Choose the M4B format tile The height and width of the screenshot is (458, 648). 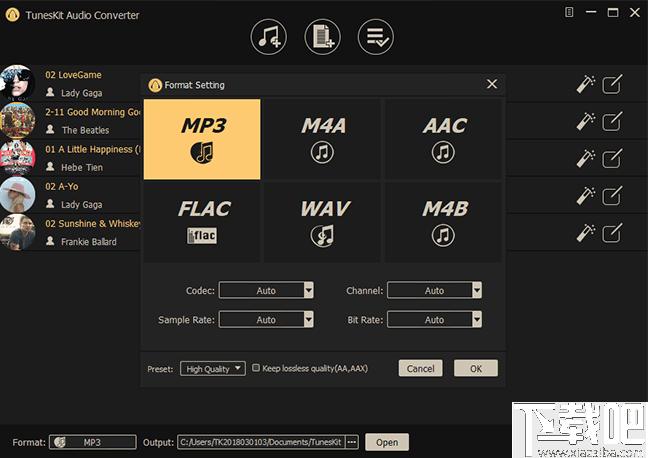(443, 222)
